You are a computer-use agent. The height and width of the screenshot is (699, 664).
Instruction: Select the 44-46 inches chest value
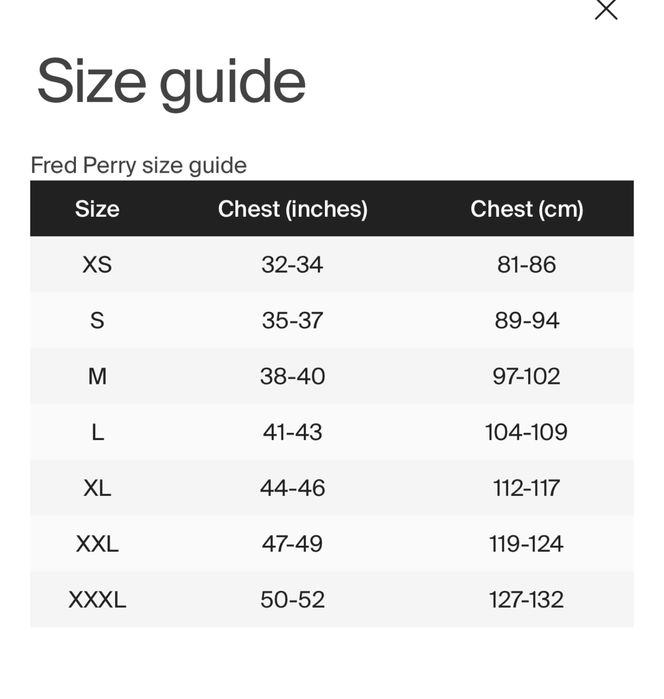click(293, 488)
